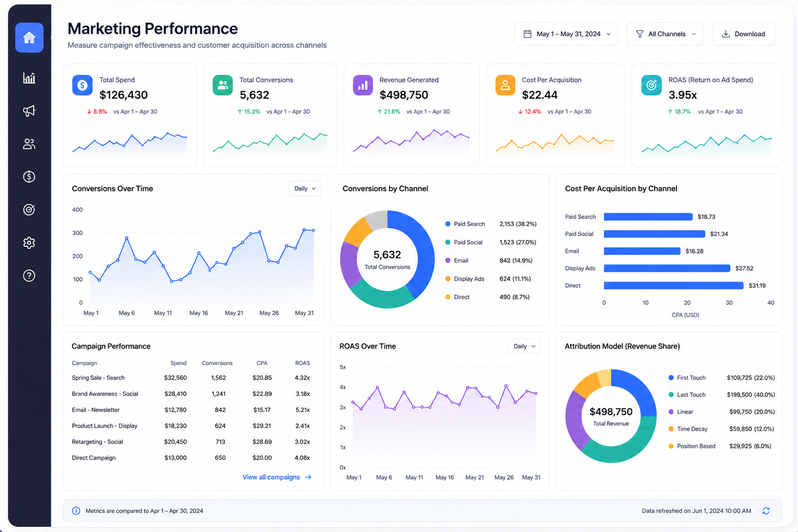Screen dimensions: 798x532
Task: Click the Paid Search CPA bar
Action: point(648,217)
